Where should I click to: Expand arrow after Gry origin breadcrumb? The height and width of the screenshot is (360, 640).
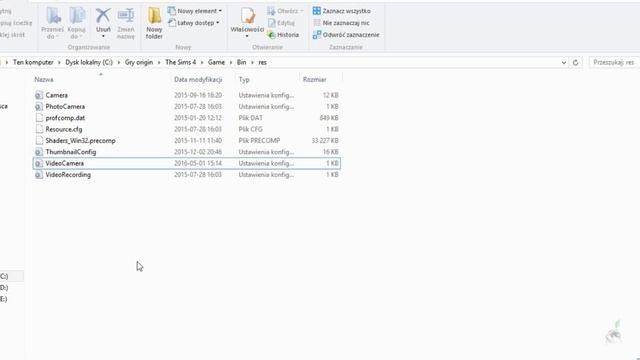coord(159,62)
